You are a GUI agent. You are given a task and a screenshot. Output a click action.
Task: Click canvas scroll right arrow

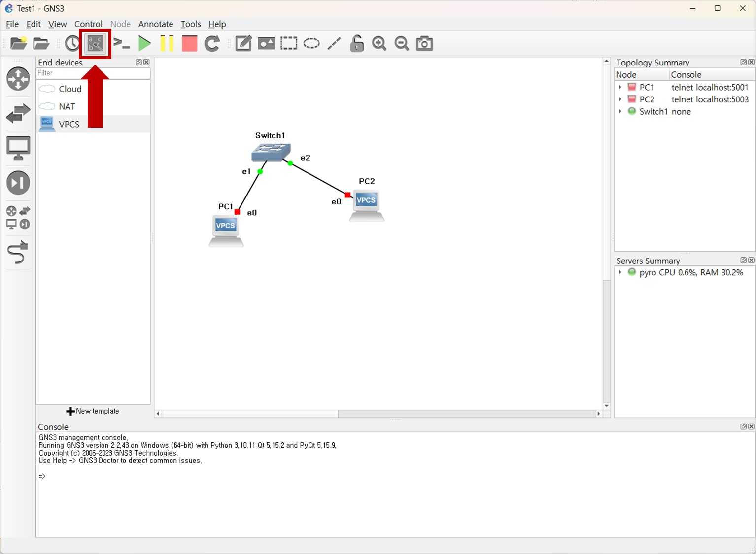pos(599,414)
